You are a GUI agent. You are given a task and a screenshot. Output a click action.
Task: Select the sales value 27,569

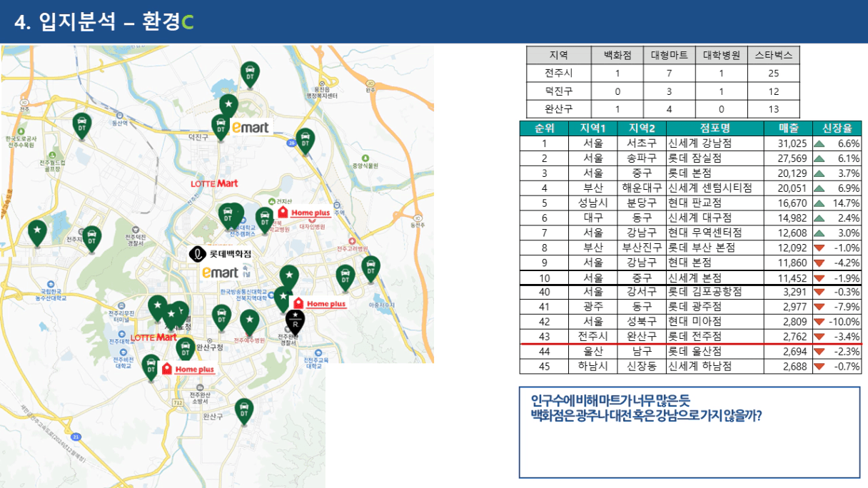pyautogui.click(x=788, y=158)
